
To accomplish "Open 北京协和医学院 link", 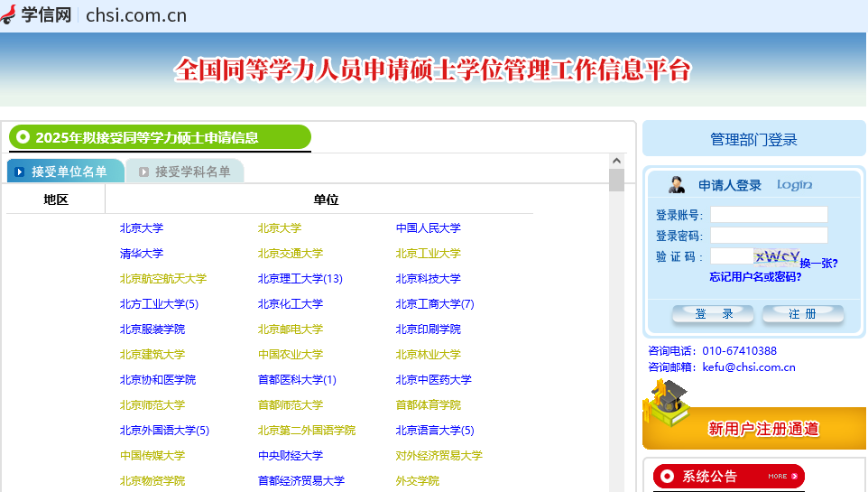I will 158,379.
